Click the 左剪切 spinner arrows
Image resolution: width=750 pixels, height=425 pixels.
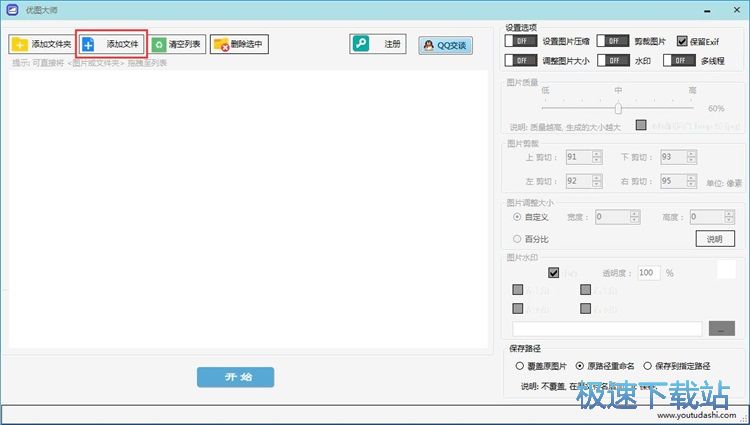point(597,181)
